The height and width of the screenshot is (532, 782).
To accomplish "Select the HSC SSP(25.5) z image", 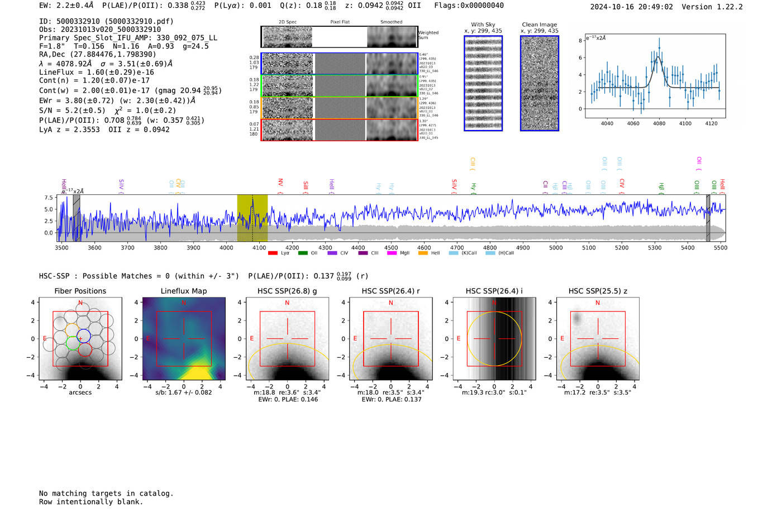I will click(x=598, y=338).
